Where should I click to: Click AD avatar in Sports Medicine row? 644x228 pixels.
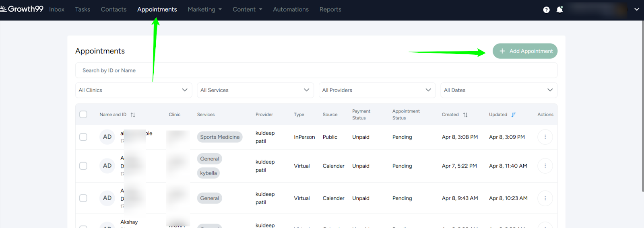coord(107,137)
